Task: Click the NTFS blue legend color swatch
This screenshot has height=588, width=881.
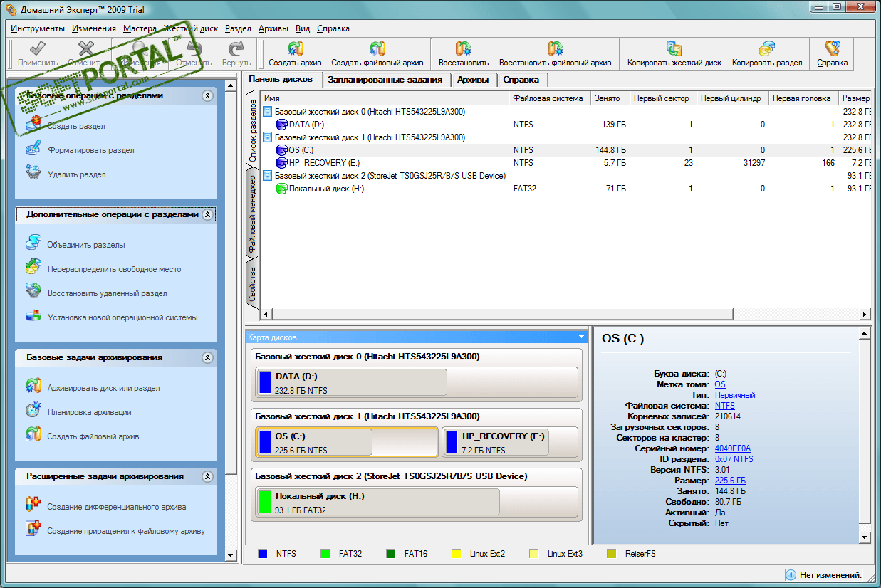Action: pos(262,553)
